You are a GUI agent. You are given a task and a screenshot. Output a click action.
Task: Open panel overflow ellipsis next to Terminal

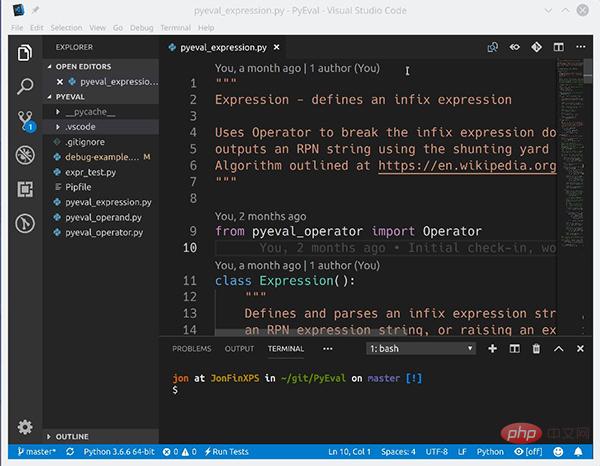tap(328, 349)
